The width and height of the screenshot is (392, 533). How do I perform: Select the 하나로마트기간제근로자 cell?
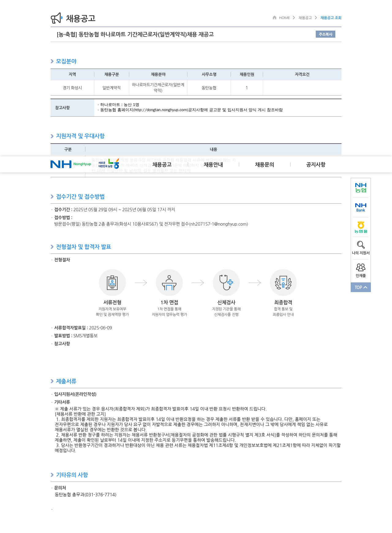point(158,88)
